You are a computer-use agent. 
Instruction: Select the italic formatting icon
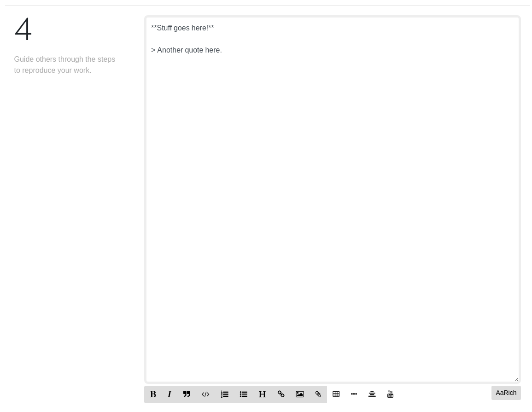170,394
